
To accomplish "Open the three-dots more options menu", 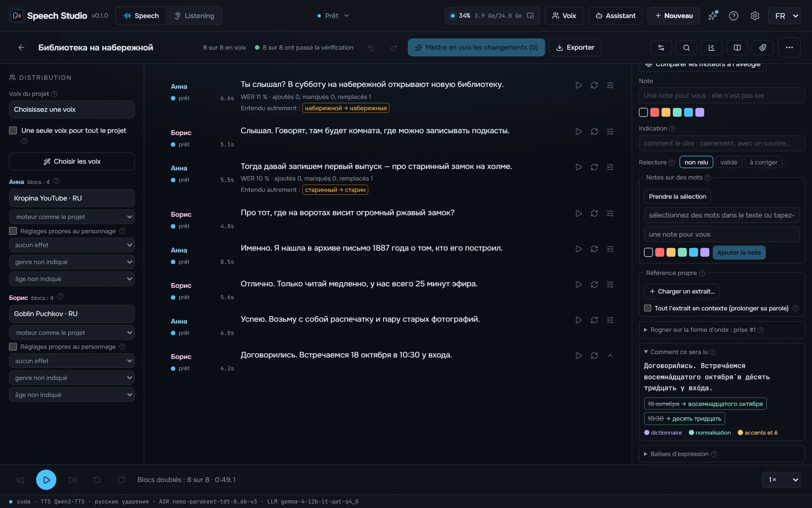I will [789, 47].
